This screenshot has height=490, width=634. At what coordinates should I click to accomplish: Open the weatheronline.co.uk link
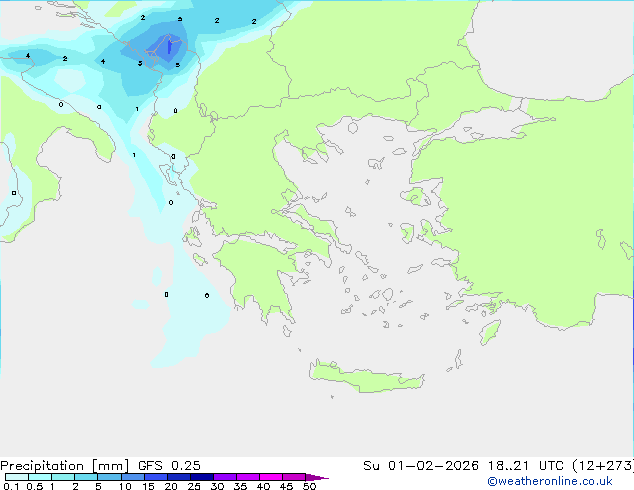(550, 481)
